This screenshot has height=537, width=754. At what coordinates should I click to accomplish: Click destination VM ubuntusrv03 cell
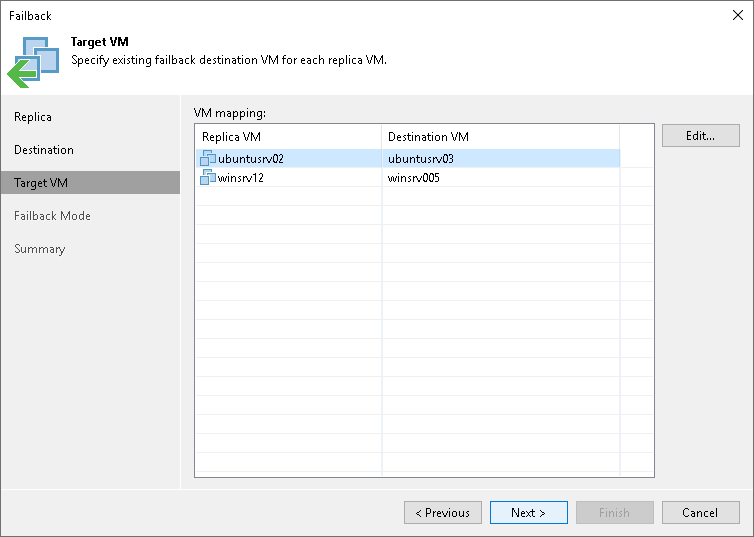coord(421,158)
